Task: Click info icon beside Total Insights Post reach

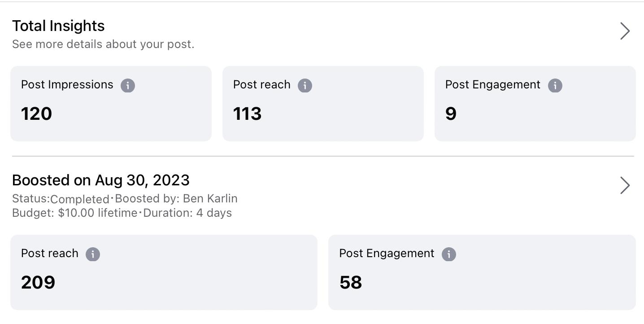Action: pos(305,85)
